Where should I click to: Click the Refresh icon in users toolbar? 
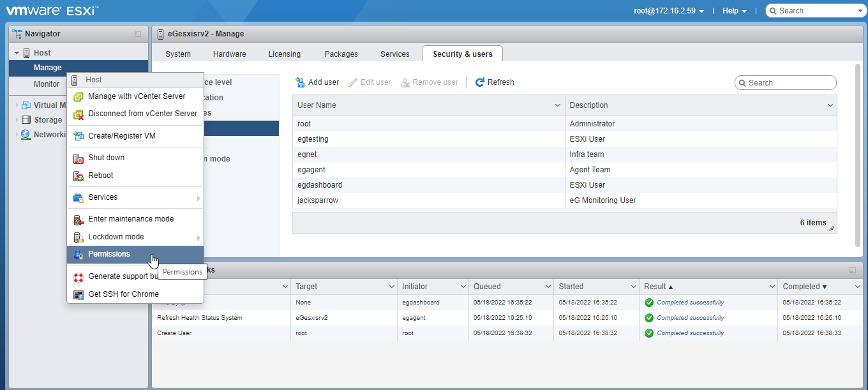480,82
